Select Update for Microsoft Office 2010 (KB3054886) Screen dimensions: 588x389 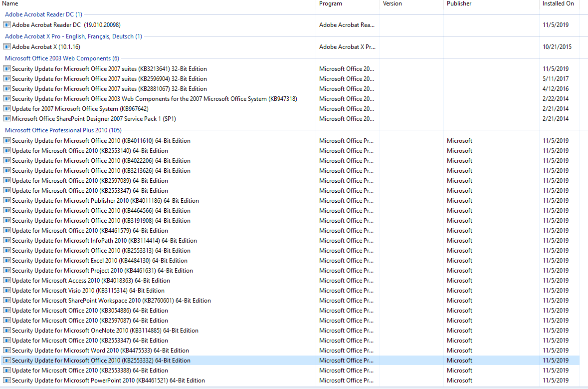90,311
